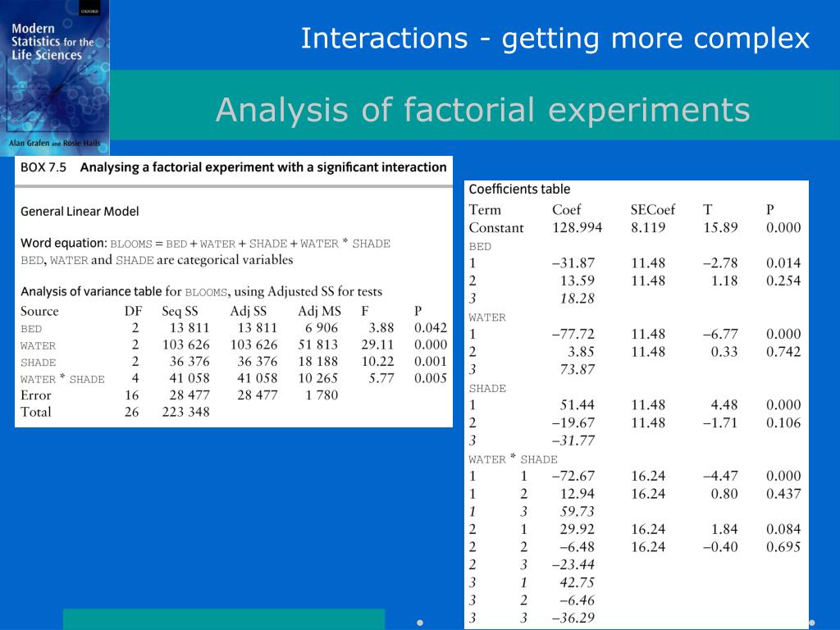Click the 'Adj SS' column header
This screenshot has height=630, width=840.
[248, 311]
